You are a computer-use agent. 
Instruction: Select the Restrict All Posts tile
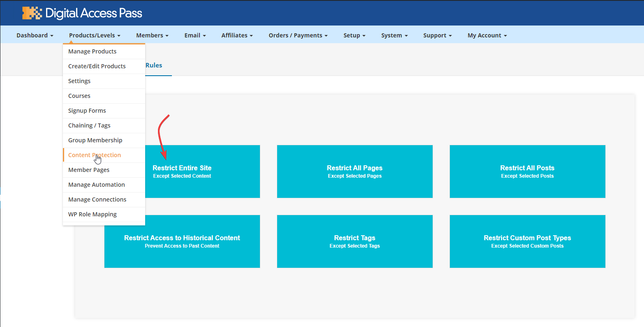coord(527,172)
